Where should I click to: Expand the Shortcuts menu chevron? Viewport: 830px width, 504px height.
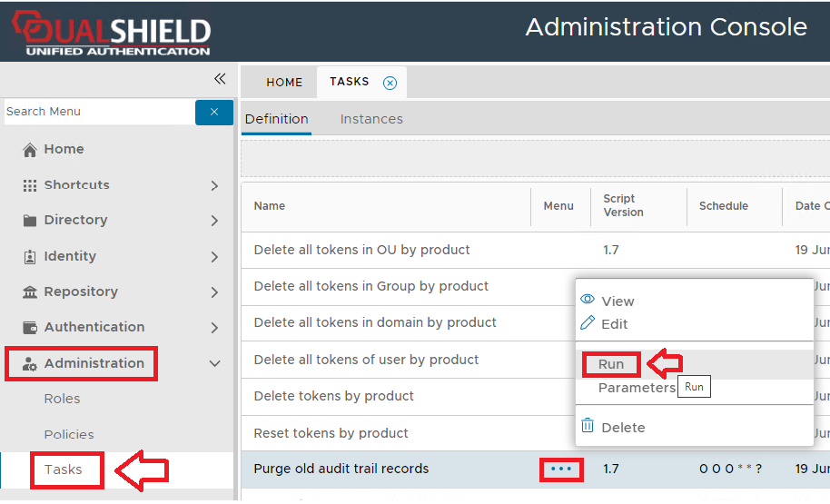[214, 185]
